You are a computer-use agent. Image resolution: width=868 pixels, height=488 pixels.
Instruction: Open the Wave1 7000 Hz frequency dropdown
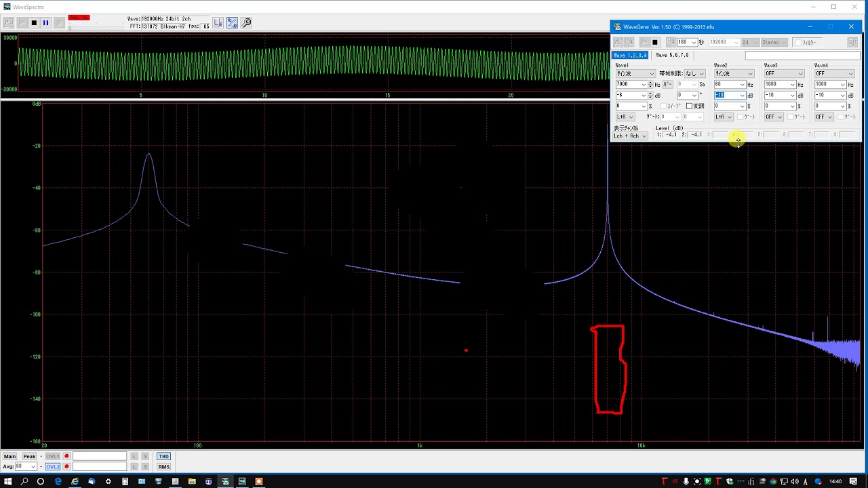coord(631,85)
